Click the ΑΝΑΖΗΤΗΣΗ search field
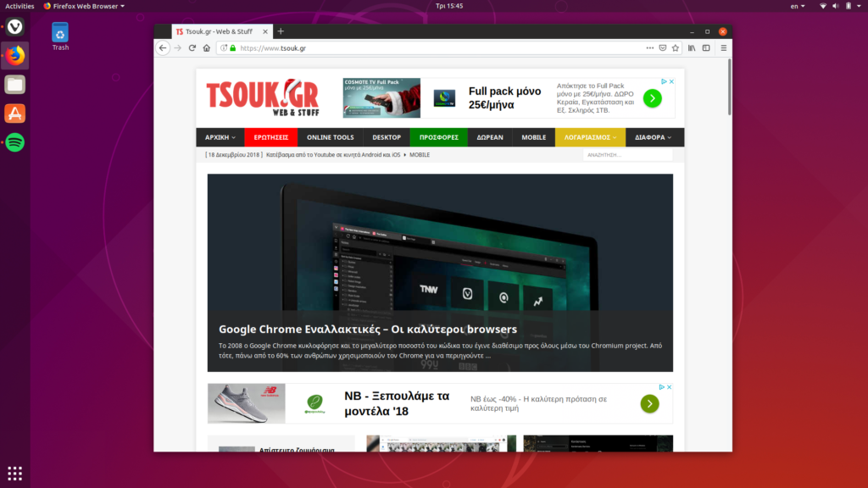868x488 pixels. [x=626, y=155]
